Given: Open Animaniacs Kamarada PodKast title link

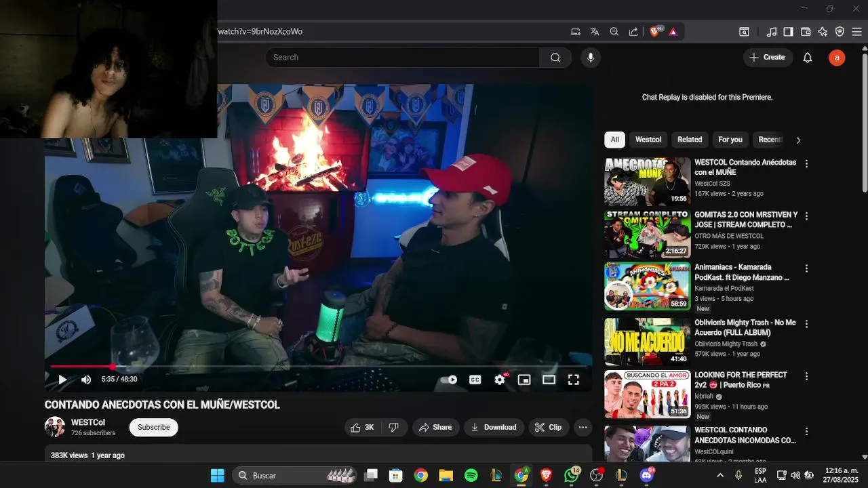Looking at the screenshot, I should pyautogui.click(x=742, y=272).
